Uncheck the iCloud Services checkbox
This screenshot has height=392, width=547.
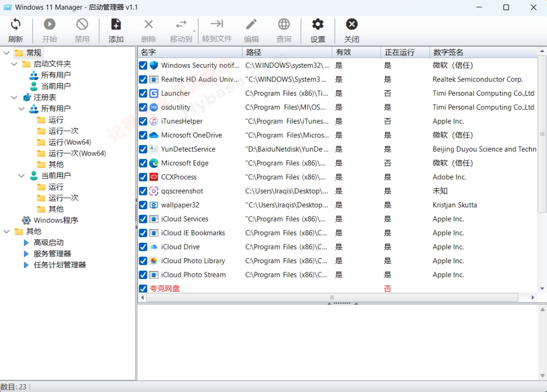tap(143, 219)
